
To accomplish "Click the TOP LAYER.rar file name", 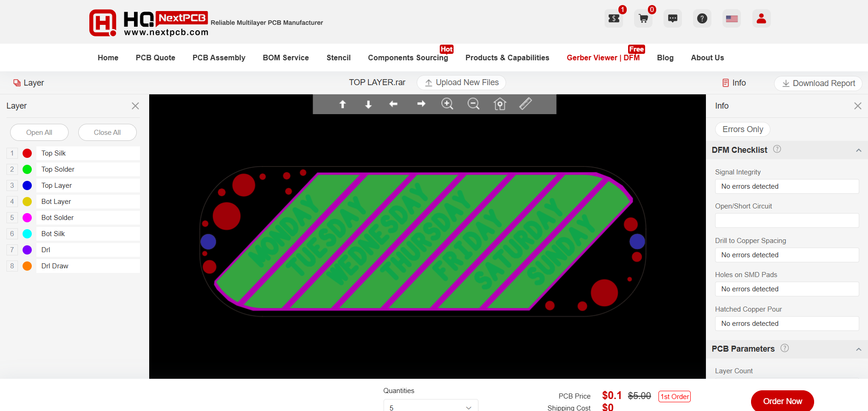I will tap(377, 82).
